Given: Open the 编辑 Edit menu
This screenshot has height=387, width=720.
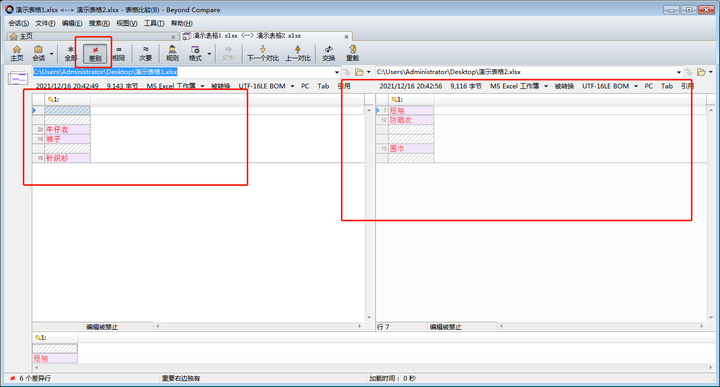Looking at the screenshot, I should (72, 23).
